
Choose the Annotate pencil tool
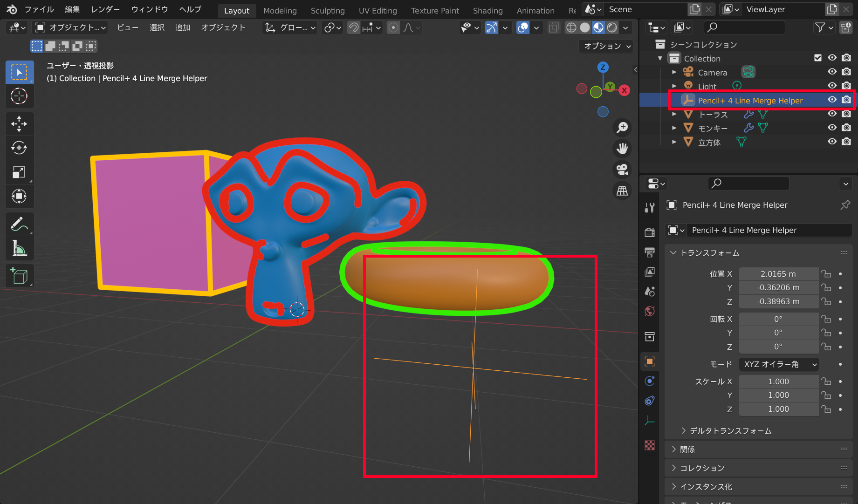[19, 224]
